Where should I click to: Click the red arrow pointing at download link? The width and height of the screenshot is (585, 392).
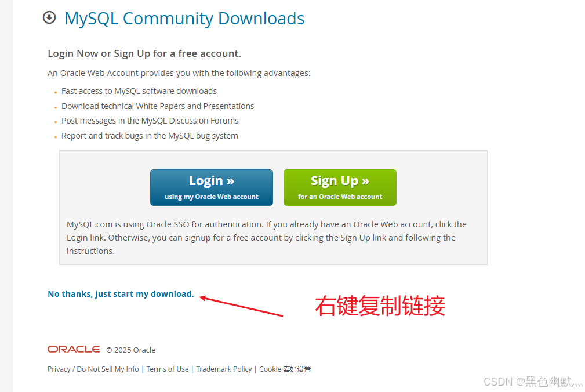[241, 306]
